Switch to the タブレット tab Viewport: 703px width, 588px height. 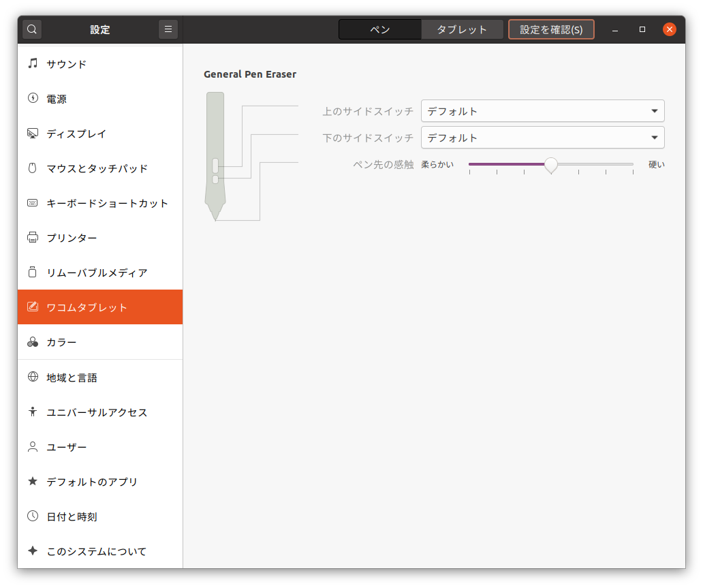[x=462, y=29]
